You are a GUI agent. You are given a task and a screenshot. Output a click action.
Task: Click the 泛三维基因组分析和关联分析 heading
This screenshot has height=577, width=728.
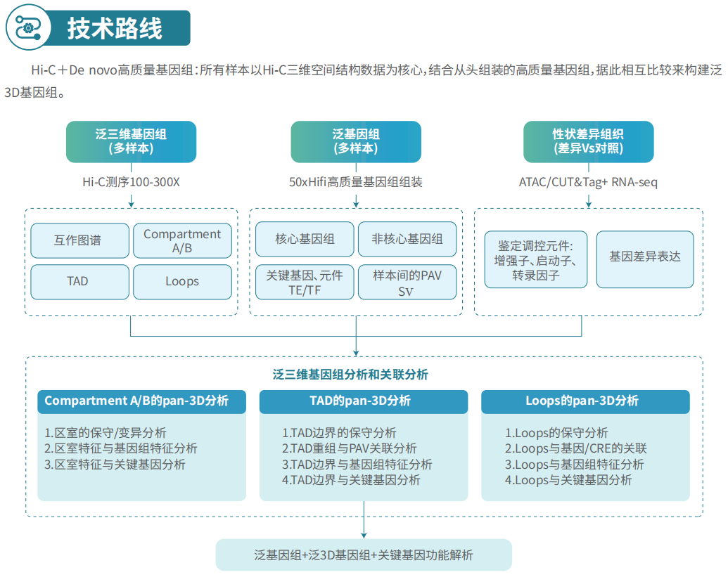pyautogui.click(x=350, y=375)
